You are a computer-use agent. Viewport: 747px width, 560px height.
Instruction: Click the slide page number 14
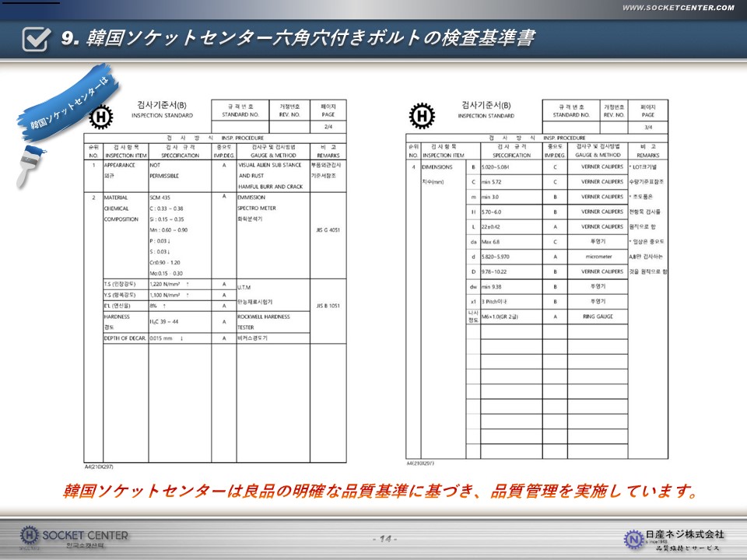click(x=384, y=539)
